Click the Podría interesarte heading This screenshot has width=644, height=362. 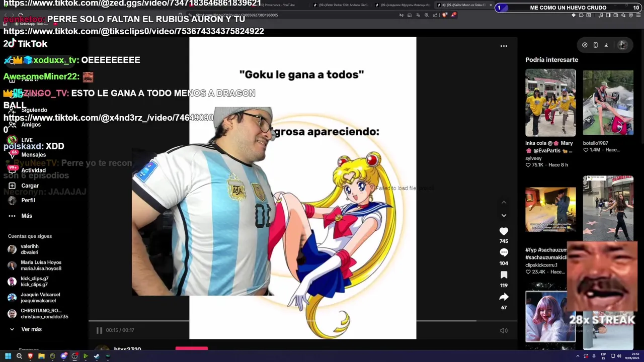(551, 60)
